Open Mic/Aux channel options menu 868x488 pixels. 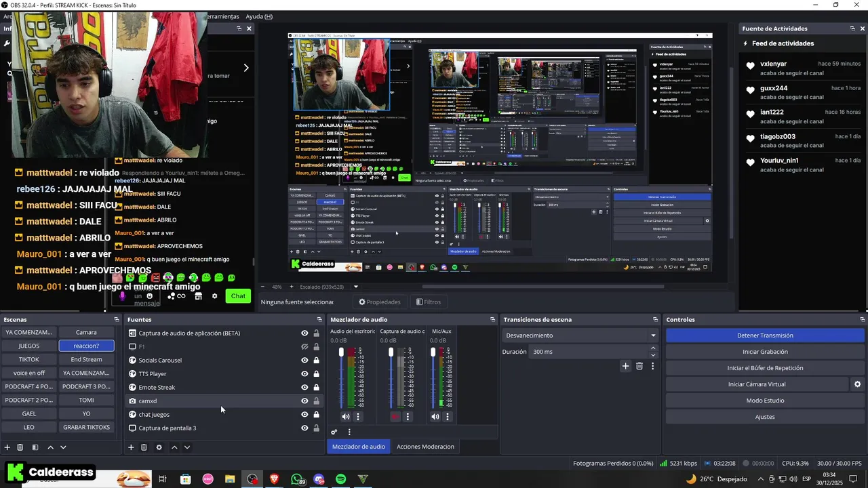point(448,417)
